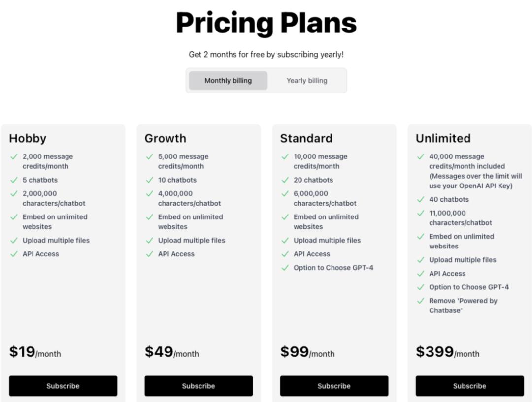Click checkmark beside Hobby's 5 chatbots

(x=14, y=180)
